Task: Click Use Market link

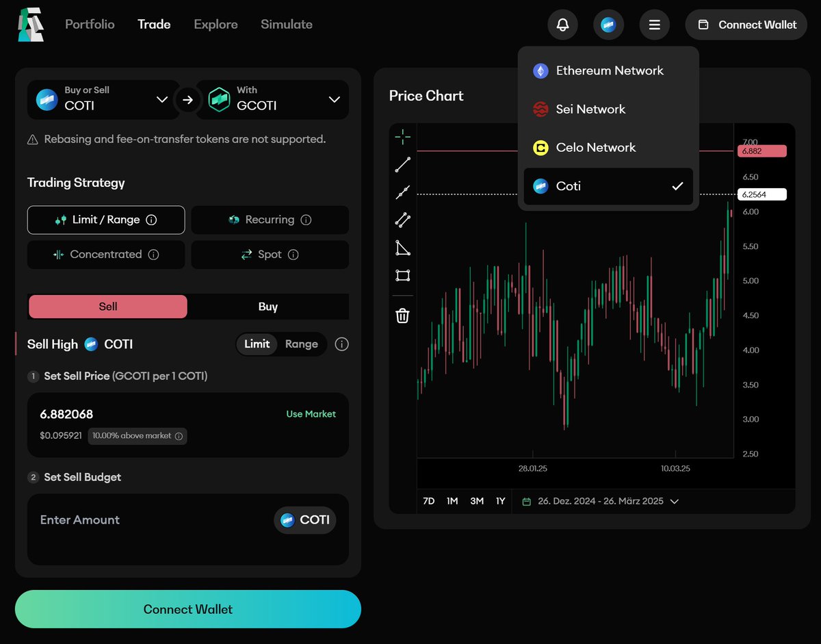Action: click(x=311, y=414)
